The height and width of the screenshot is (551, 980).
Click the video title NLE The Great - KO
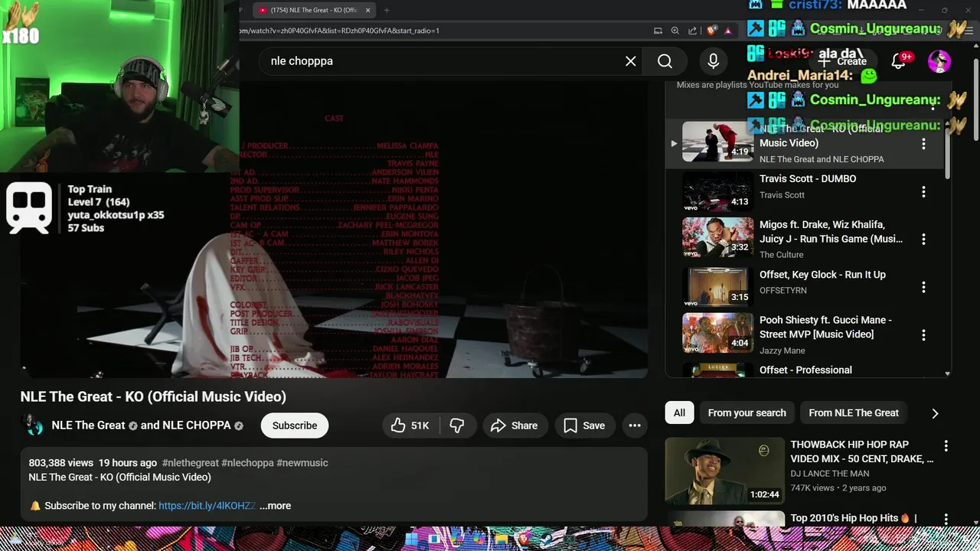153,396
